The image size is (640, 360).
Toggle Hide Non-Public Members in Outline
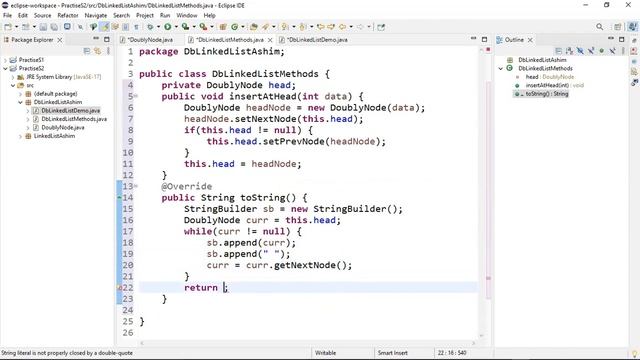click(602, 51)
